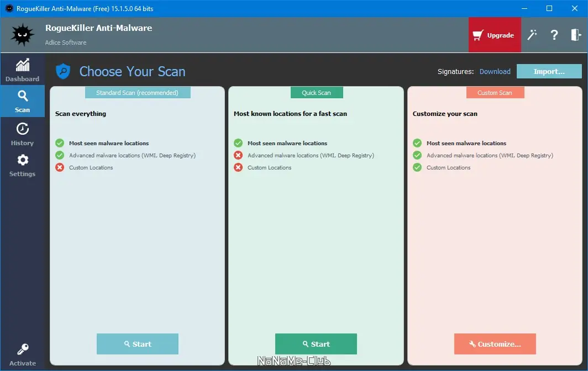Click the Download signatures link

coord(495,72)
